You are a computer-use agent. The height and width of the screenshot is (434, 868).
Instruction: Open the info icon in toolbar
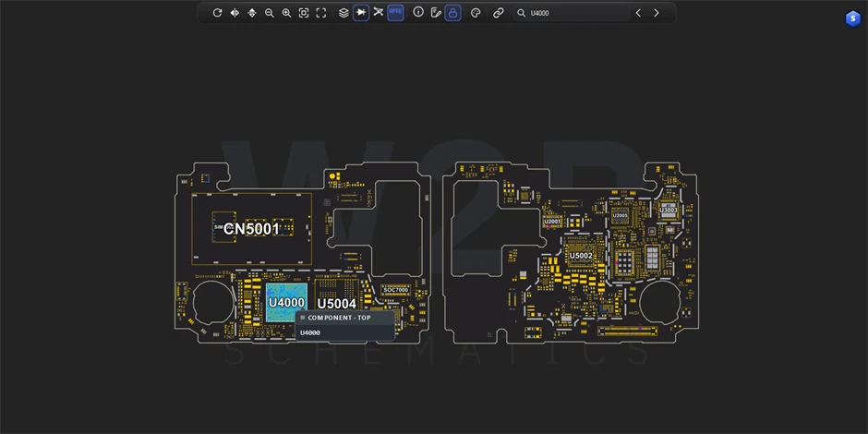(x=418, y=12)
